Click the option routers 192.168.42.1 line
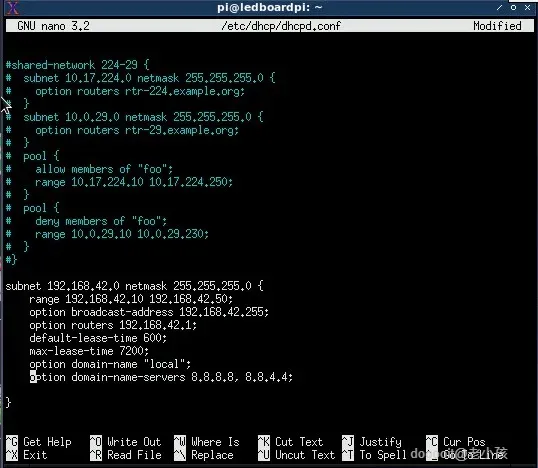This screenshot has width=538, height=468. coord(113,325)
